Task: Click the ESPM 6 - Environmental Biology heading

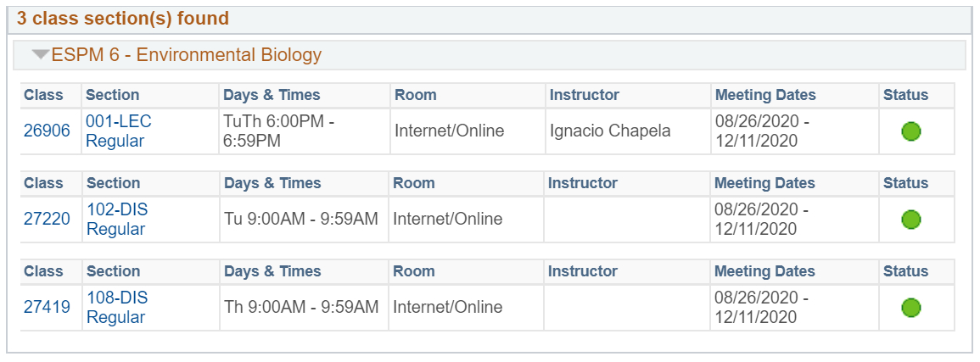Action: coord(187,55)
